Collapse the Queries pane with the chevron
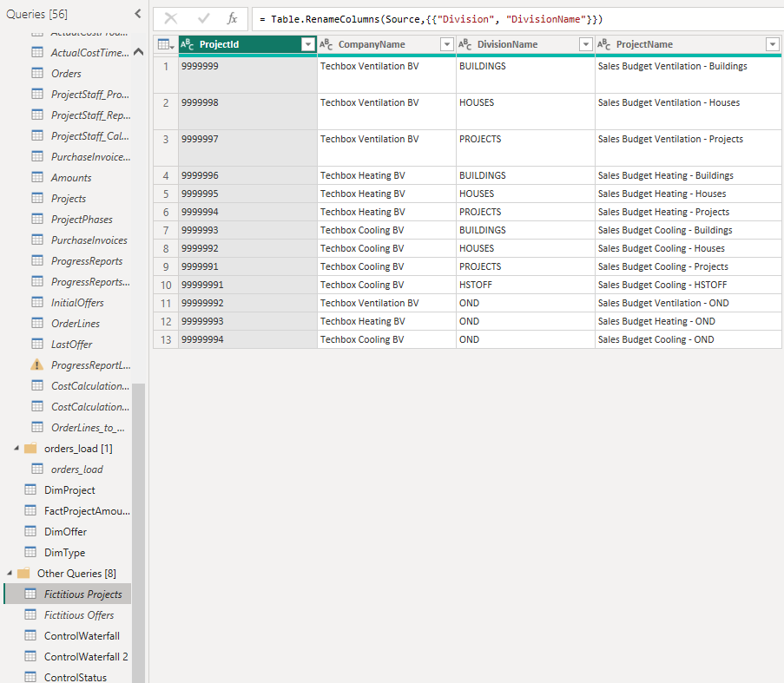Screen dimensions: 784x683 click(138, 14)
